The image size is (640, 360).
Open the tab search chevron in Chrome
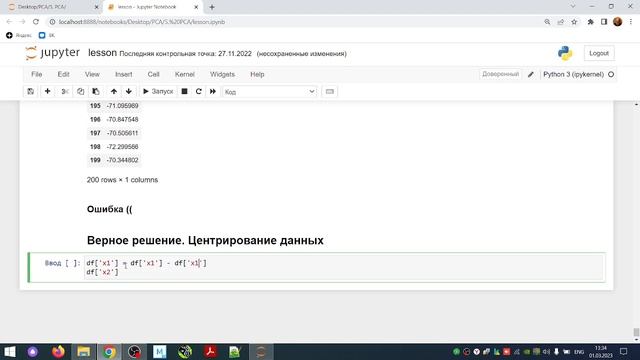point(573,7)
